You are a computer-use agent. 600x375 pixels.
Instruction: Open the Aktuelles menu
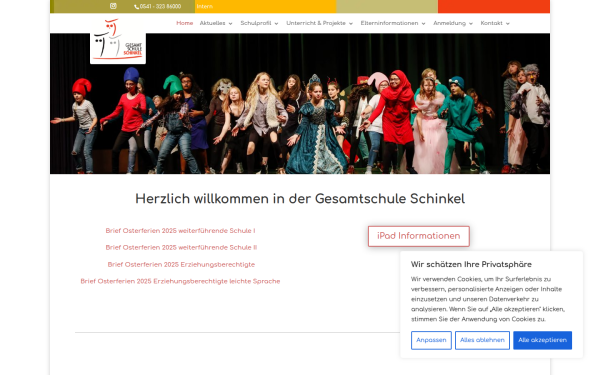coord(212,23)
